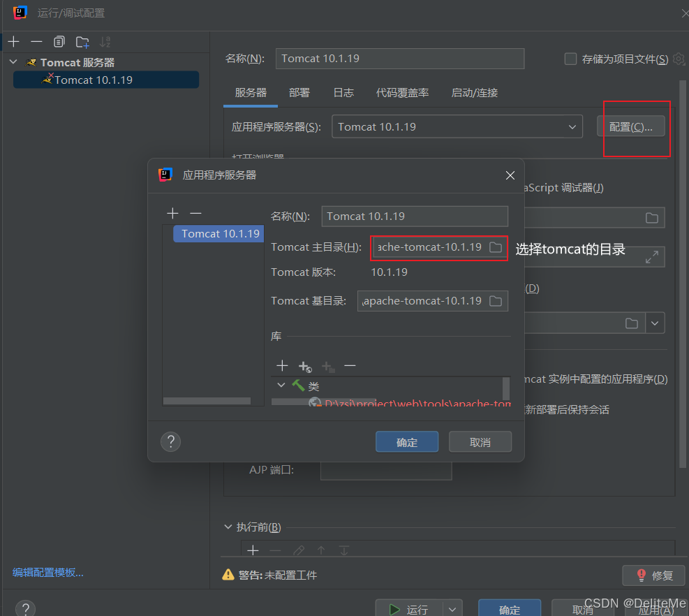
Task: Switch to the 日志 tab
Action: point(343,93)
